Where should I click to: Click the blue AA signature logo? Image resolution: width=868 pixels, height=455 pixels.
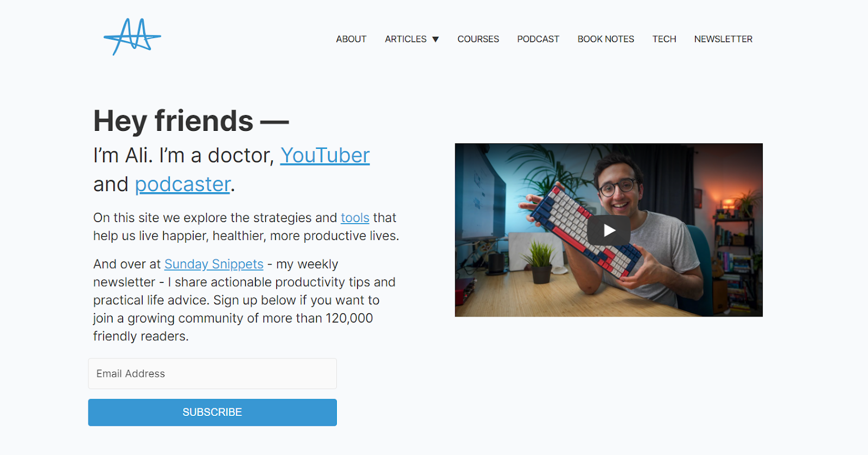click(x=132, y=37)
